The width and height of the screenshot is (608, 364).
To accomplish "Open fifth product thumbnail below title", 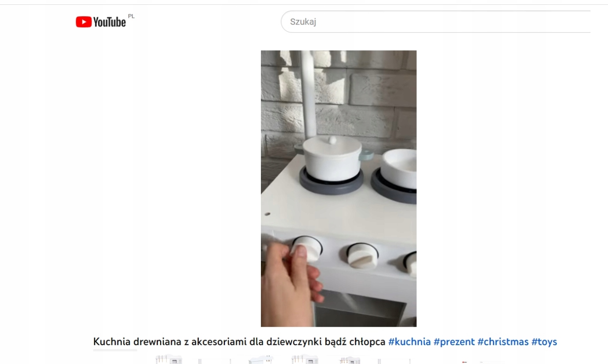I will pos(351,360).
